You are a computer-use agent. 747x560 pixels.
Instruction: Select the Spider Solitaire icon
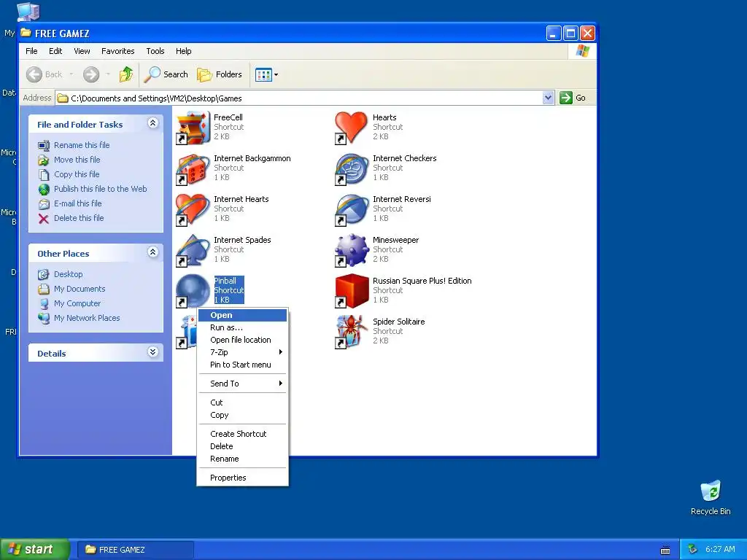(352, 332)
